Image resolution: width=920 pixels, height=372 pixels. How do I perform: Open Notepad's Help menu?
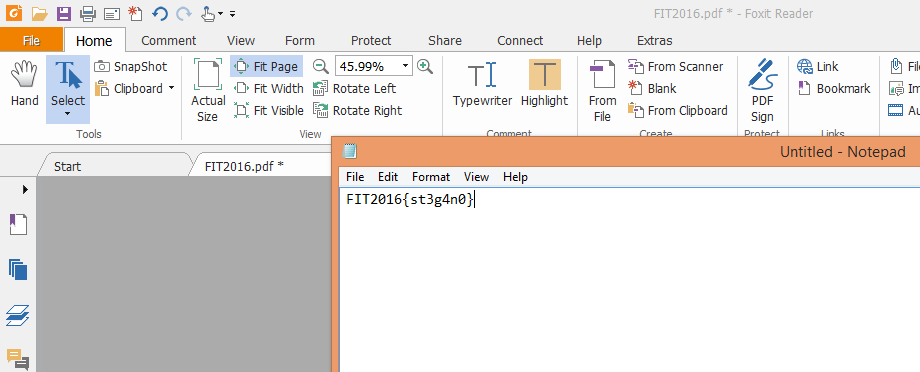point(515,177)
